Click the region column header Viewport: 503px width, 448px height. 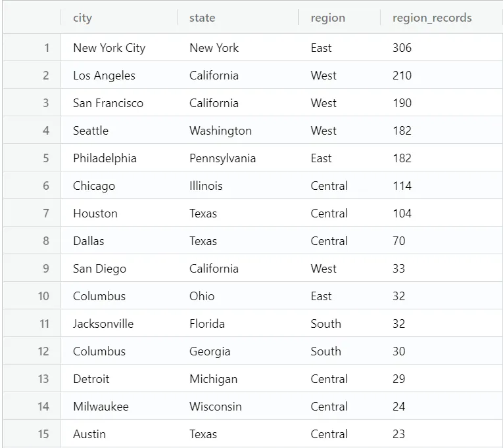pos(327,18)
